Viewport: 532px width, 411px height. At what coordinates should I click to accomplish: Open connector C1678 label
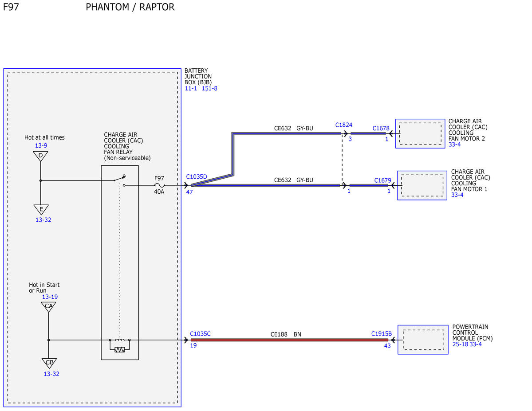coord(381,128)
